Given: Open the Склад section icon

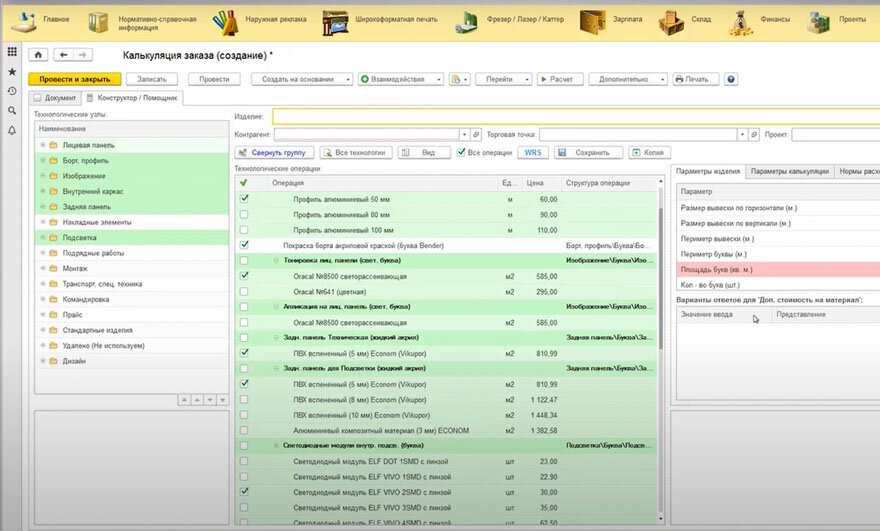Looking at the screenshot, I should click(671, 22).
